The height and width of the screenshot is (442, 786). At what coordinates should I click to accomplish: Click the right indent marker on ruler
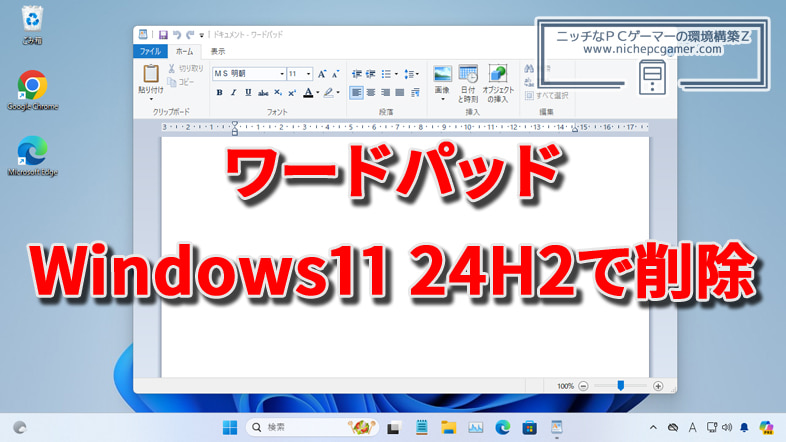pos(575,129)
